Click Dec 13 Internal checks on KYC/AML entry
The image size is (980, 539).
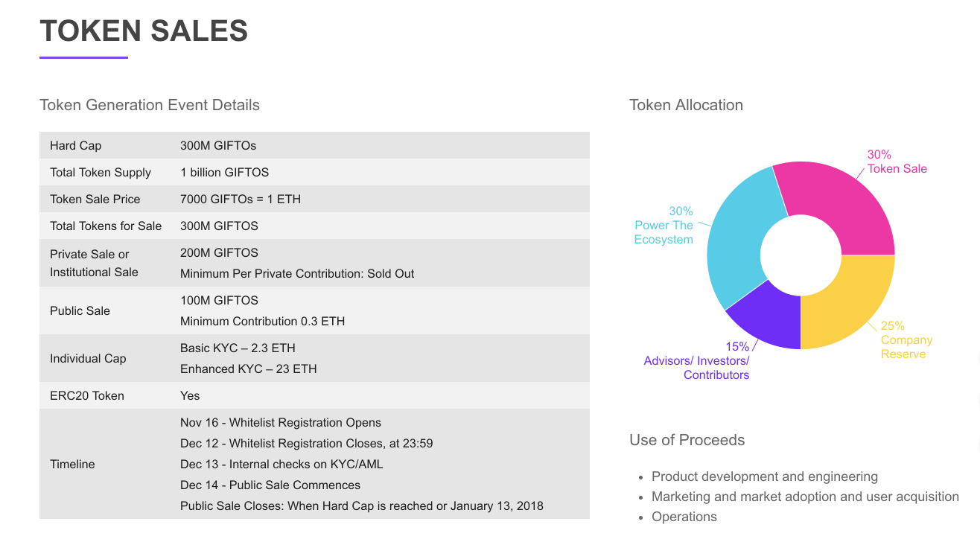281,464
